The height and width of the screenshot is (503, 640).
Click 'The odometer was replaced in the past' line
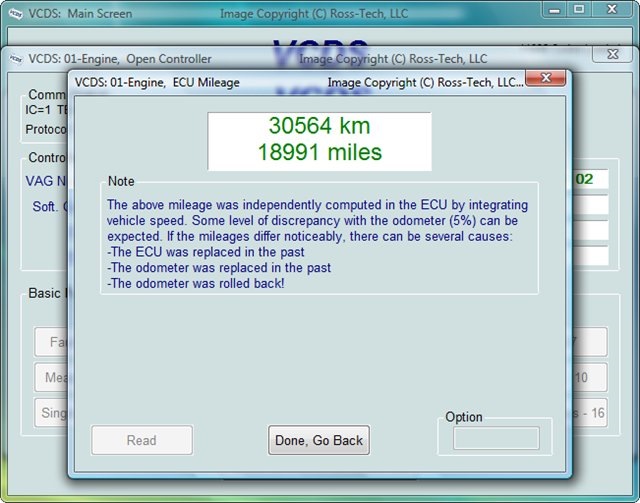click(x=219, y=268)
